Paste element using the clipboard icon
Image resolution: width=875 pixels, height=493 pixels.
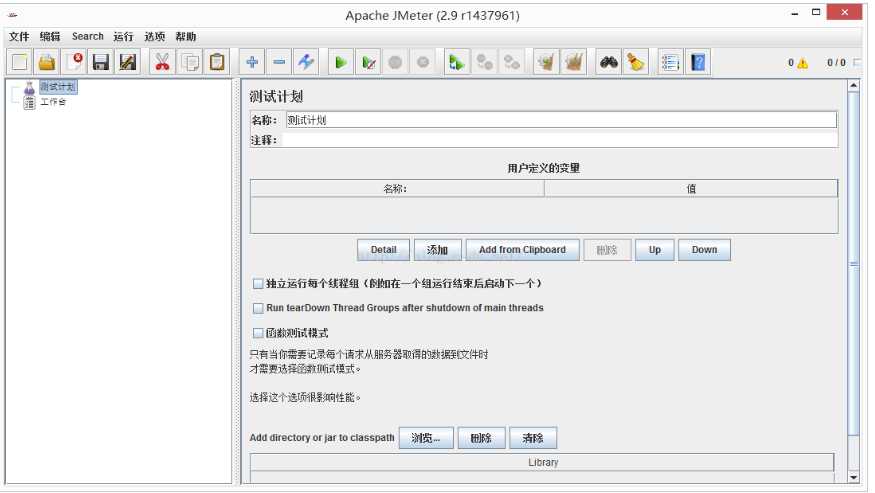click(217, 62)
